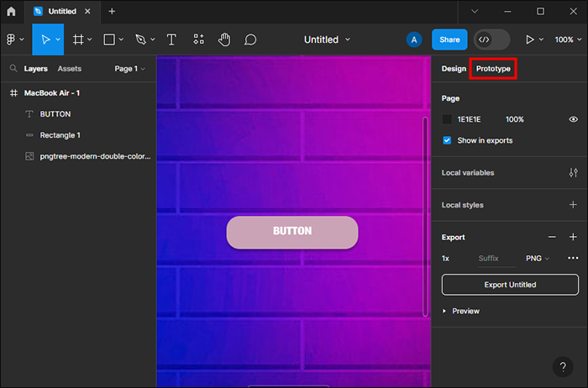
Task: Open the Local variables settings icon
Action: click(x=573, y=172)
